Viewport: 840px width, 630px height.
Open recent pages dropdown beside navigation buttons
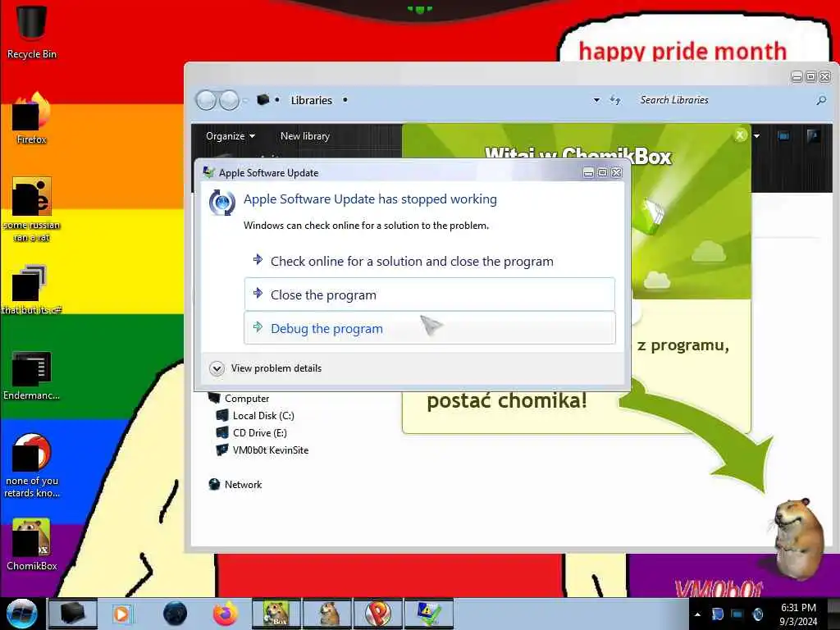coord(246,101)
